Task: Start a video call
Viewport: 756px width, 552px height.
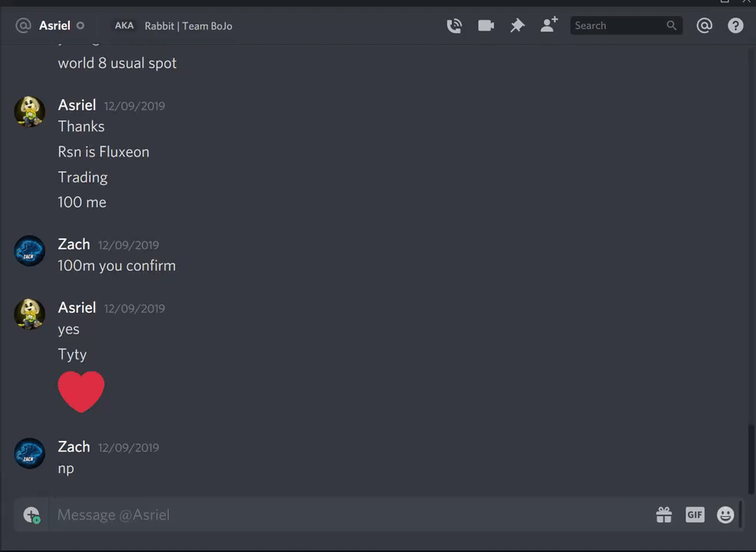Action: [x=486, y=25]
